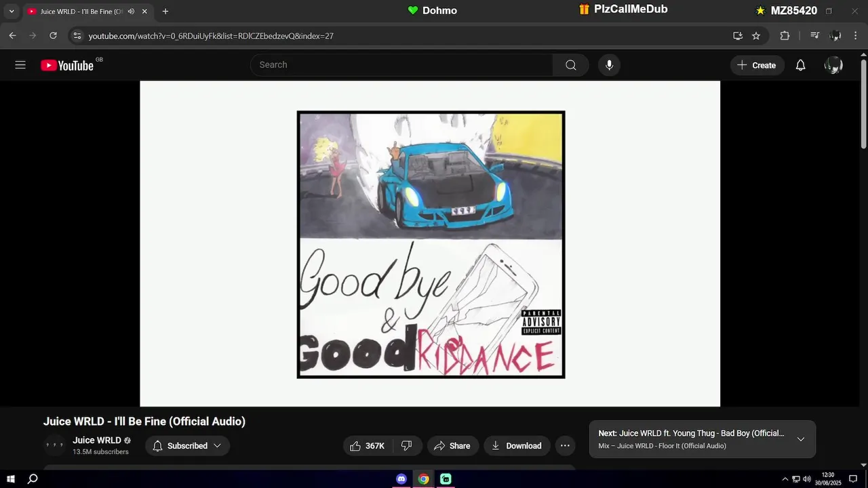Open network tray icon
The image size is (868, 488).
coord(796,479)
